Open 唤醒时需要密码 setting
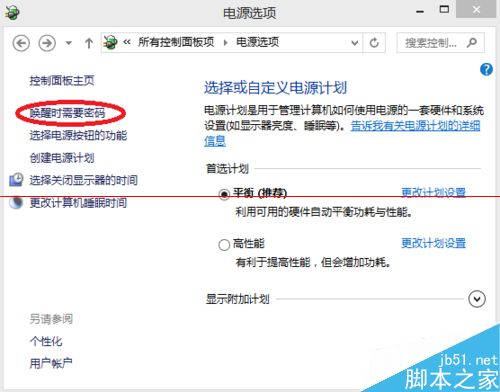Screen dimensions: 500x392 (67, 113)
